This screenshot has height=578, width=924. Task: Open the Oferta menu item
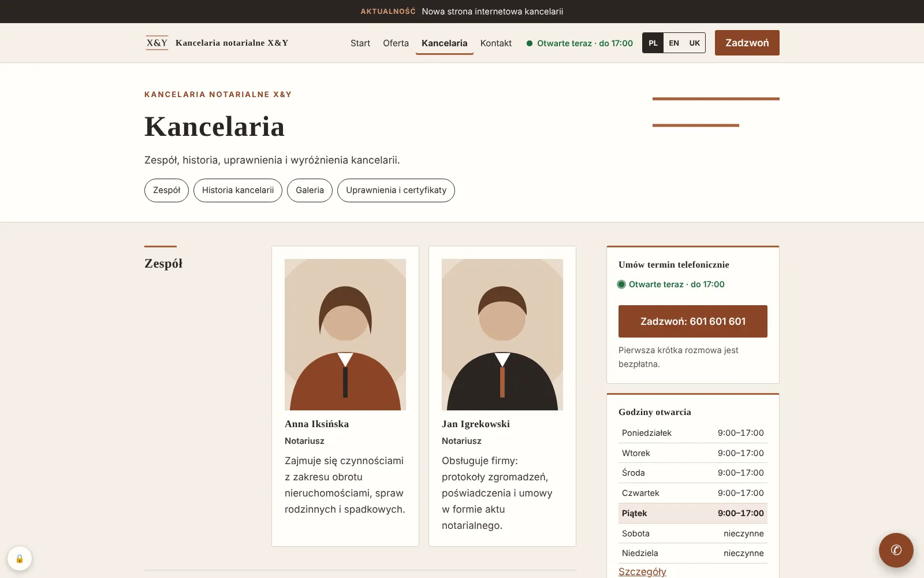[396, 43]
